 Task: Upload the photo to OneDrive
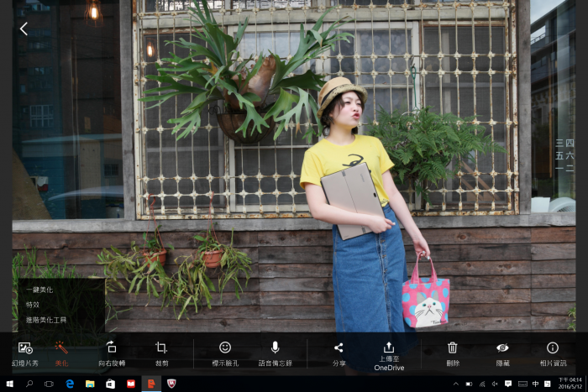(x=389, y=353)
